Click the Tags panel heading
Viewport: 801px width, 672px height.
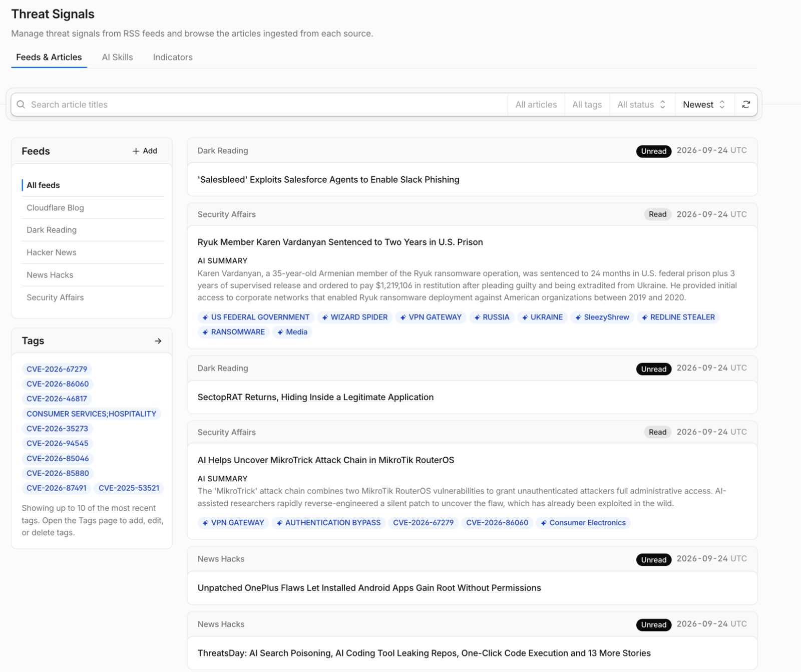[33, 341]
